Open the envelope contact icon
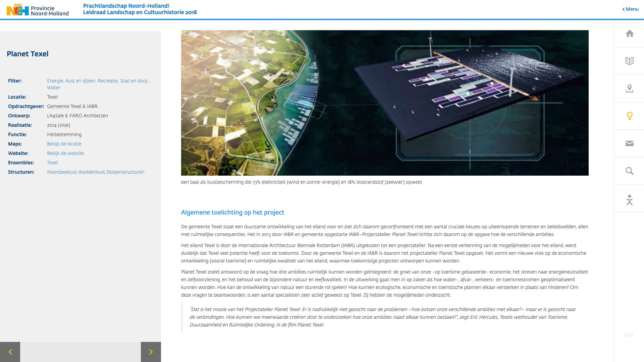The width and height of the screenshot is (644, 362). tap(629, 143)
